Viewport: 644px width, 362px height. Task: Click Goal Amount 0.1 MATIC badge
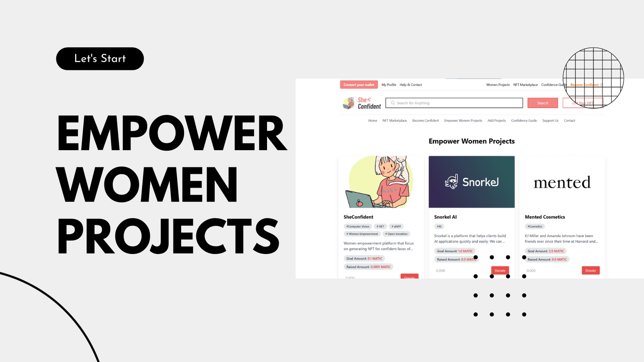coord(364,259)
